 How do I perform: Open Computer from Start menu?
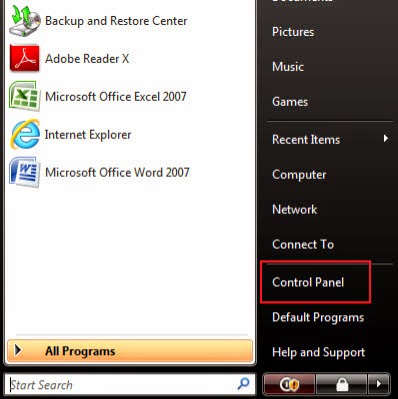[x=299, y=175]
